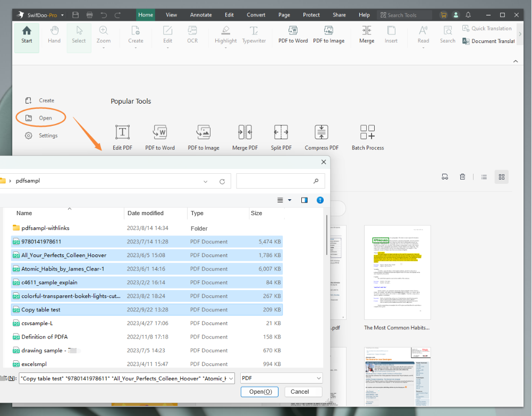Viewport: 532px width, 416px height.
Task: Open the Merge tool in ribbon
Action: (367, 35)
